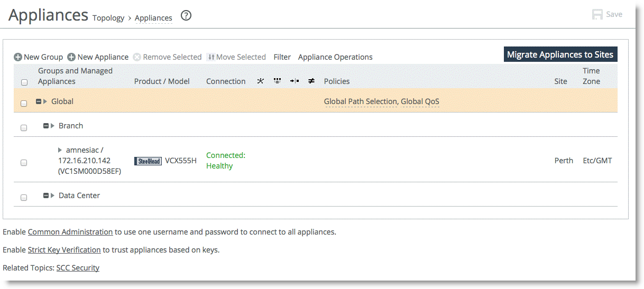Click the New Group plus icon
The width and height of the screenshot is (644, 289).
coord(18,57)
